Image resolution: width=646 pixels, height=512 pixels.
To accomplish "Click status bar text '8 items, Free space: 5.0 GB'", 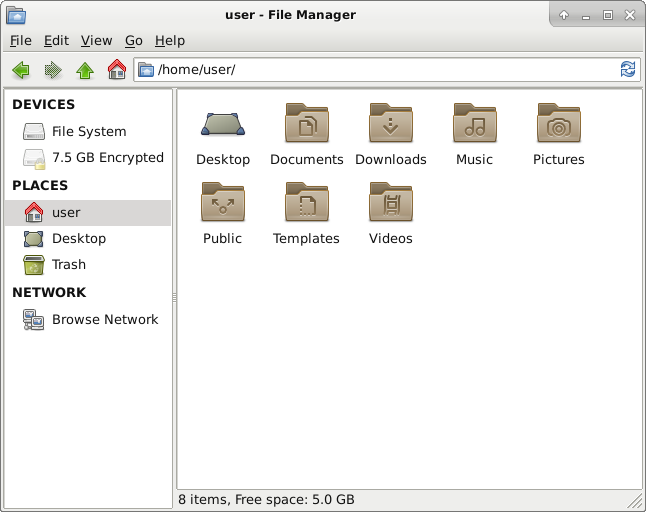I will pos(266,500).
